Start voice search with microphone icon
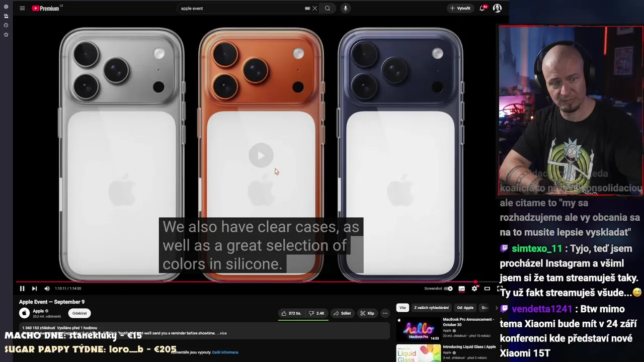The height and width of the screenshot is (362, 644). pyautogui.click(x=345, y=8)
